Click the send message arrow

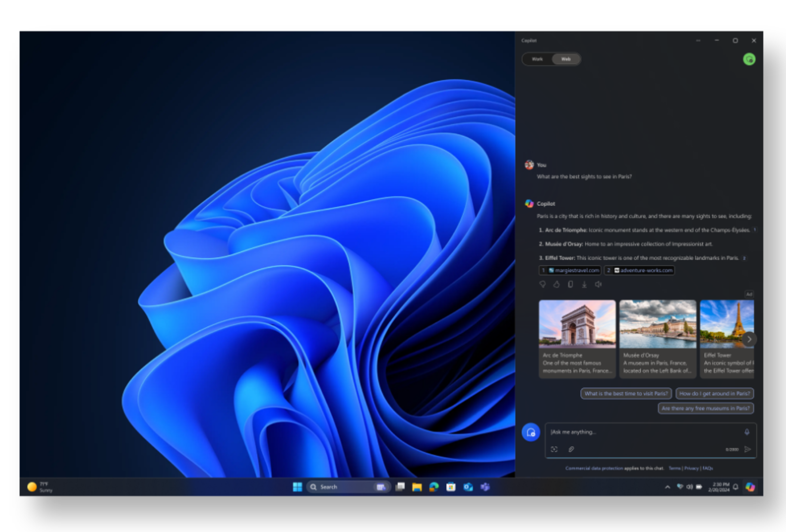748,449
